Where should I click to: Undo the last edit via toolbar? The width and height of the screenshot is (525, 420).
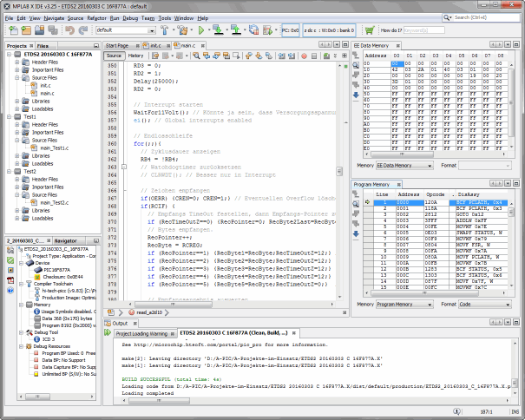69,30
